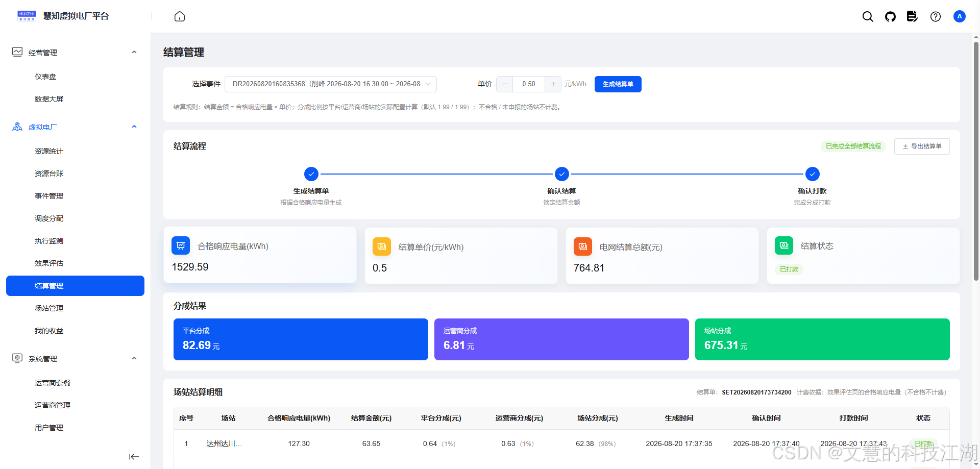Click the 运营商分成 purple card
The height and width of the screenshot is (469, 980).
(561, 339)
